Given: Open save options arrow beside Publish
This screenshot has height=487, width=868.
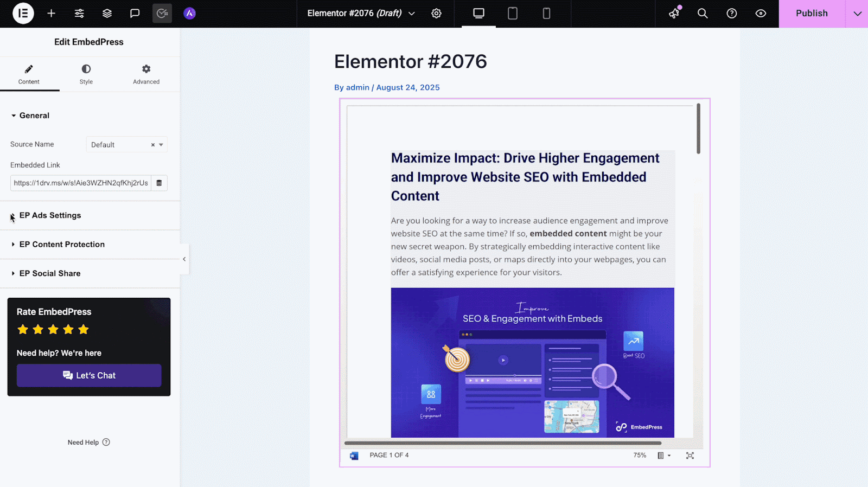Looking at the screenshot, I should 857,13.
